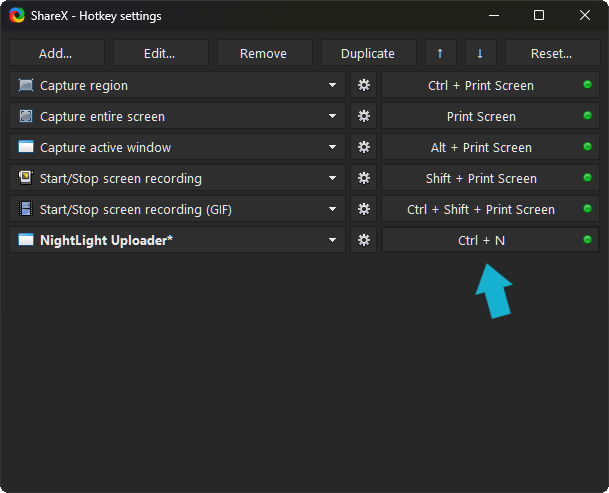Viewport: 609px width, 493px height.
Task: Move selected hotkey up with arrow
Action: 439,54
